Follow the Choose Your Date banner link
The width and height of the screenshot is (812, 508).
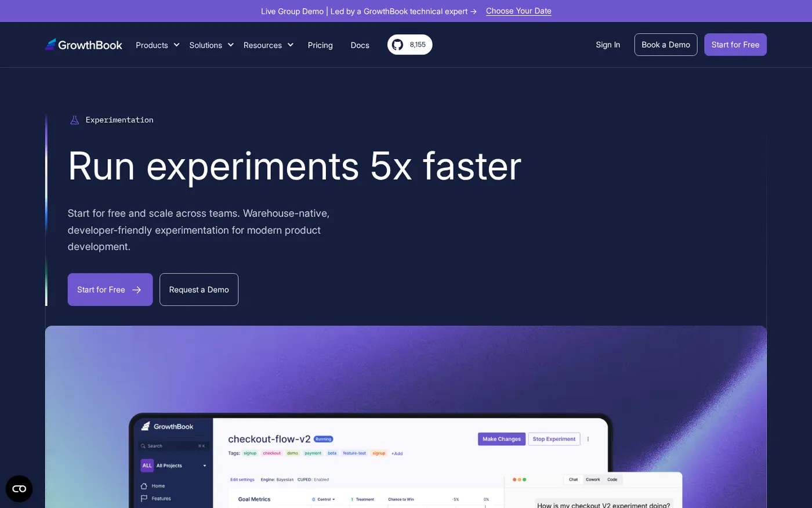(519, 11)
